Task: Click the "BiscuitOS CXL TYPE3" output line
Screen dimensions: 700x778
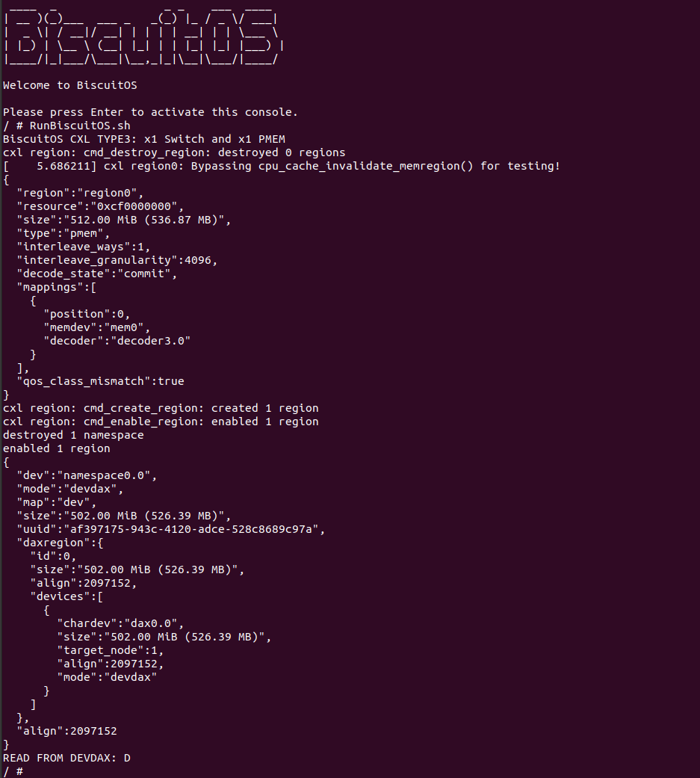Action: 143,139
